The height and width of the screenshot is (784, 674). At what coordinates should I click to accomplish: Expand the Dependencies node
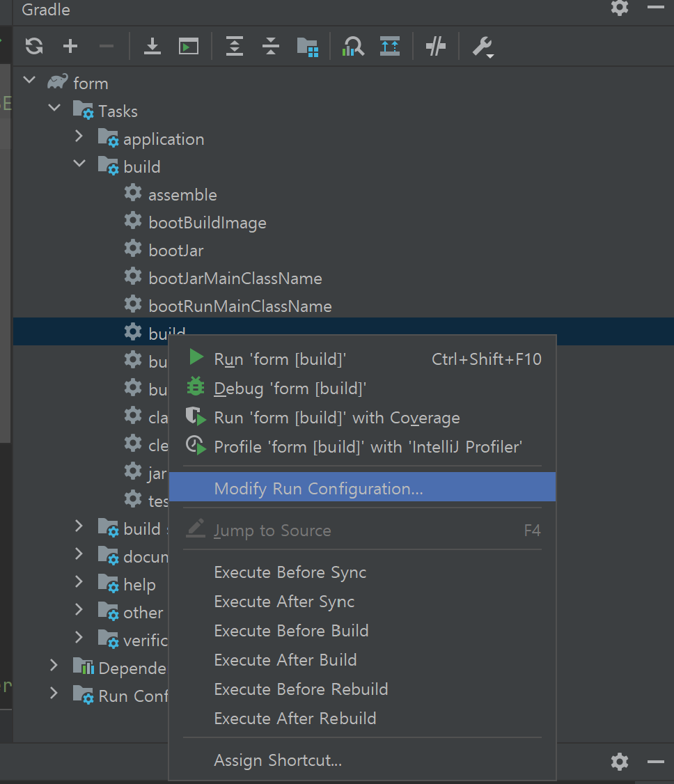click(x=54, y=665)
